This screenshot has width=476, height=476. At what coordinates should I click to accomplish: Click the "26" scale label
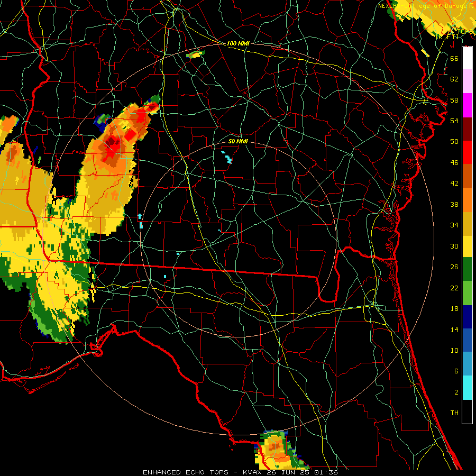point(454,267)
